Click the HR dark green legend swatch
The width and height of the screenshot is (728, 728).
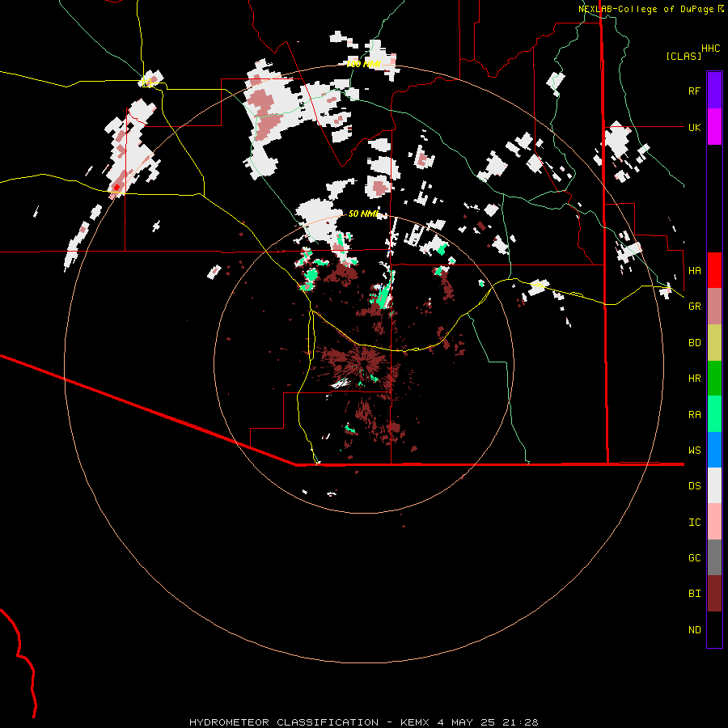click(714, 378)
